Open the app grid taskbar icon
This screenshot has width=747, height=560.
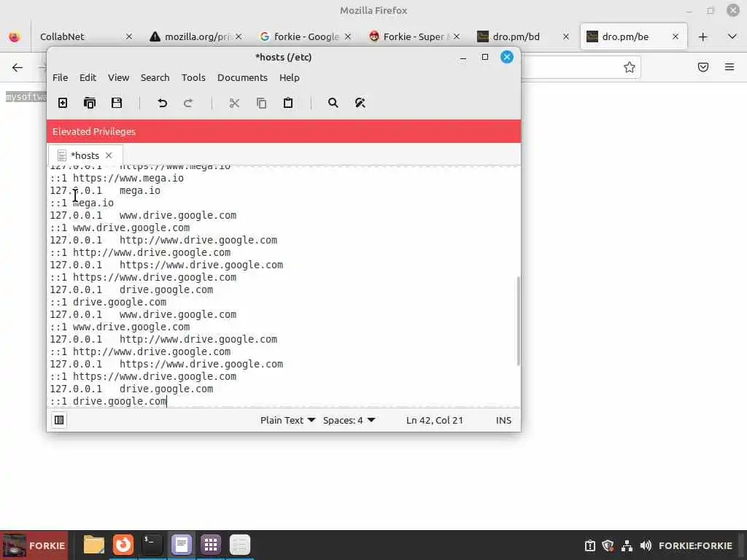(211, 545)
